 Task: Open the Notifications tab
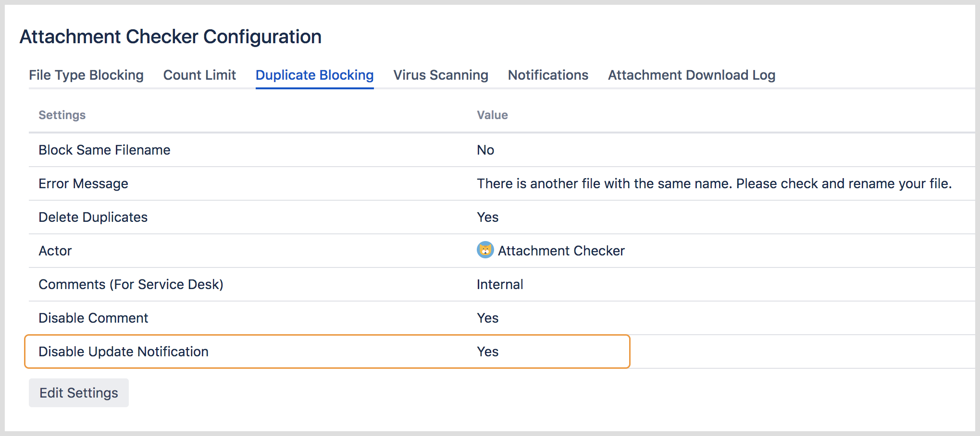tap(547, 75)
